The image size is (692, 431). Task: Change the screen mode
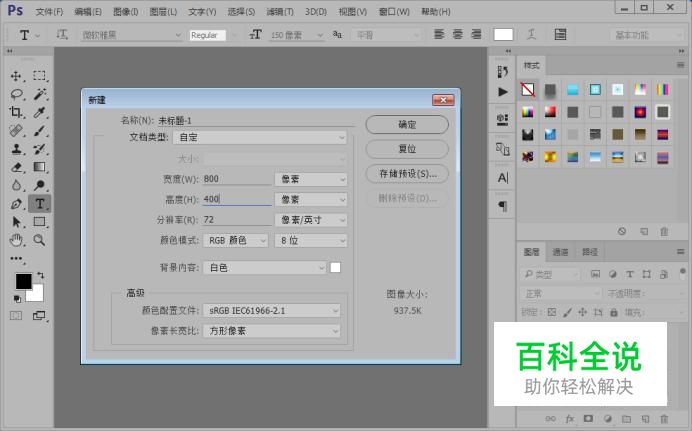[39, 315]
